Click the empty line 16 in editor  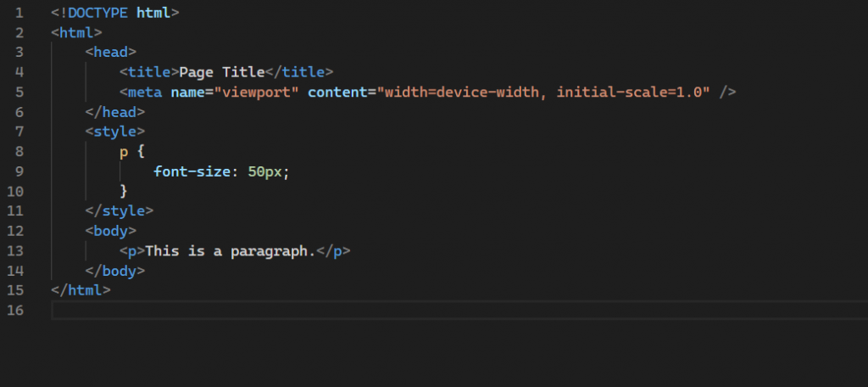[x=459, y=311]
